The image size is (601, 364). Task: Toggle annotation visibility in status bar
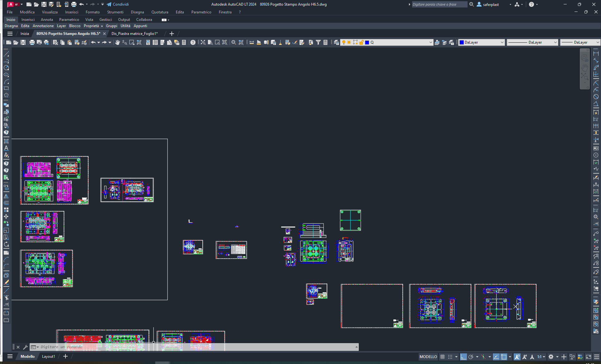tap(517, 357)
